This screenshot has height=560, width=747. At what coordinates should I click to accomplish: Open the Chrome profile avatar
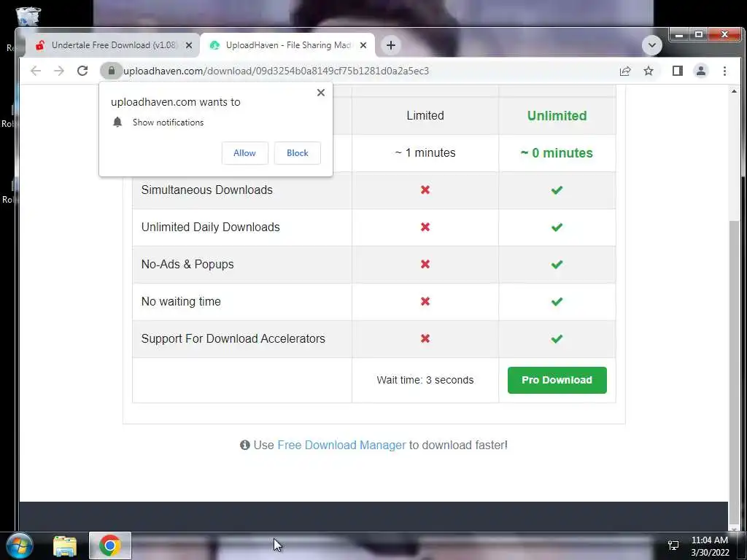[701, 71]
